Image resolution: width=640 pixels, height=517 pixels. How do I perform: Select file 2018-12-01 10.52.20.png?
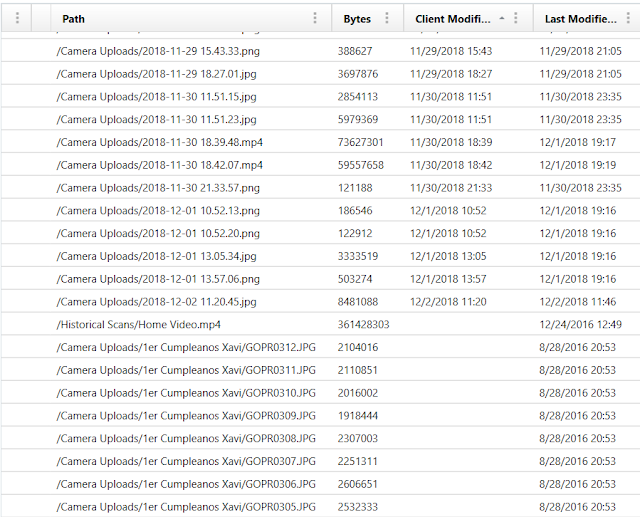(x=158, y=234)
